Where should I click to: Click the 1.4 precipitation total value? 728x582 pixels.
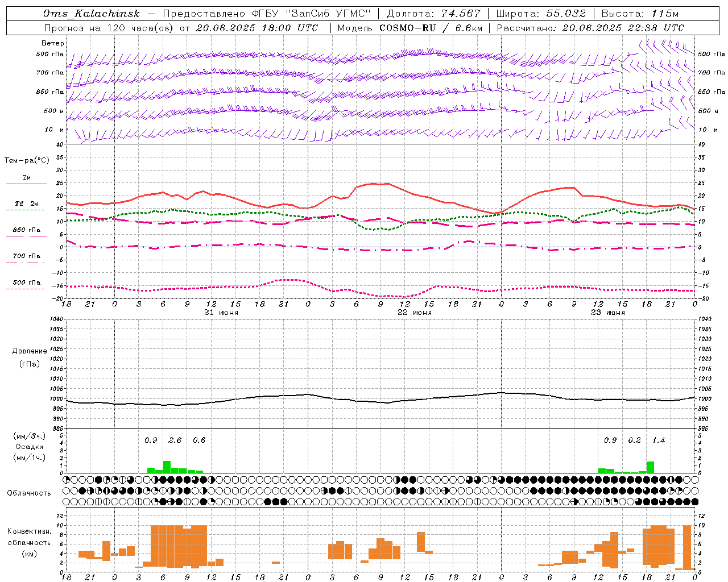(x=658, y=440)
